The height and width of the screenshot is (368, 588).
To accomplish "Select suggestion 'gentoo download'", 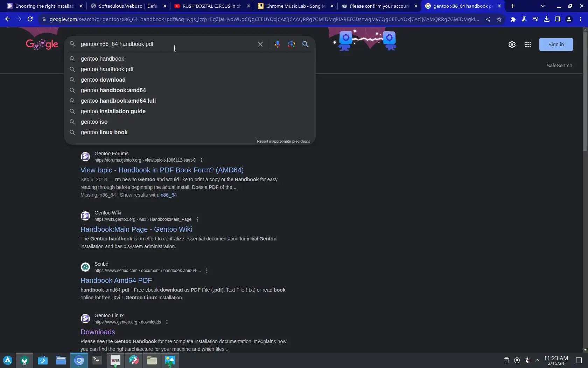I will [190, 80].
